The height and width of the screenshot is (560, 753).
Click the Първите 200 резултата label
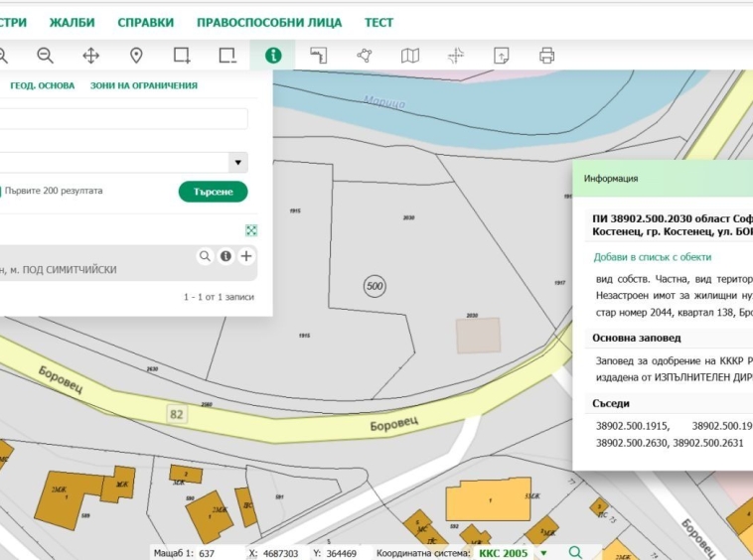pyautogui.click(x=54, y=191)
